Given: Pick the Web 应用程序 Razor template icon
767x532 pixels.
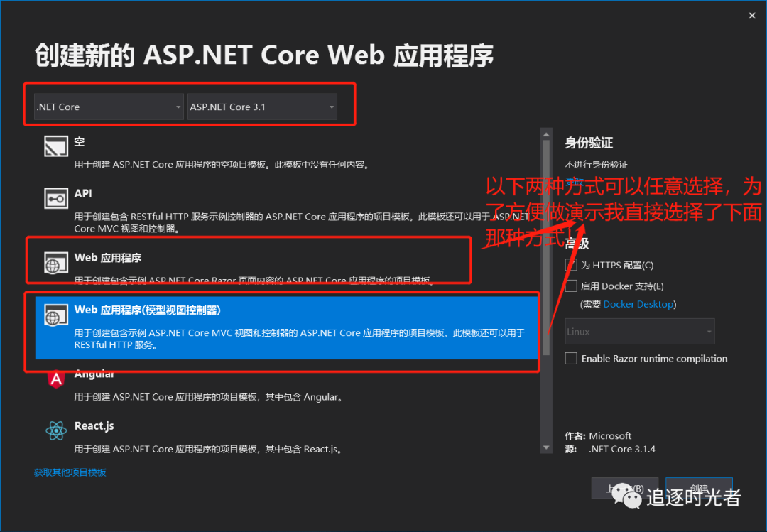Looking at the screenshot, I should click(x=56, y=263).
